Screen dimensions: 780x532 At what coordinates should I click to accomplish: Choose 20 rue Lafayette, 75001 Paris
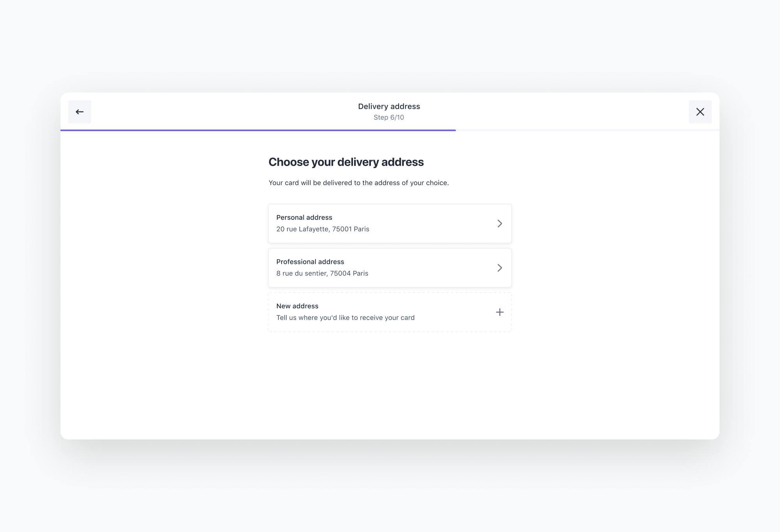point(323,229)
